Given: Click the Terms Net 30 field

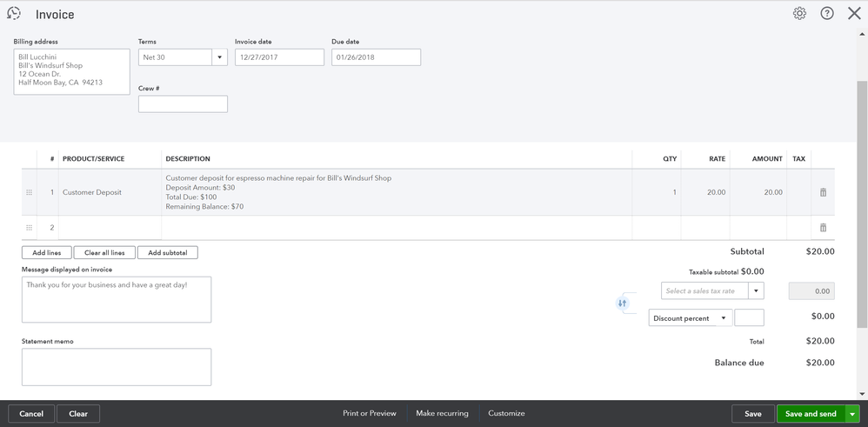Looking at the screenshot, I should [x=175, y=57].
